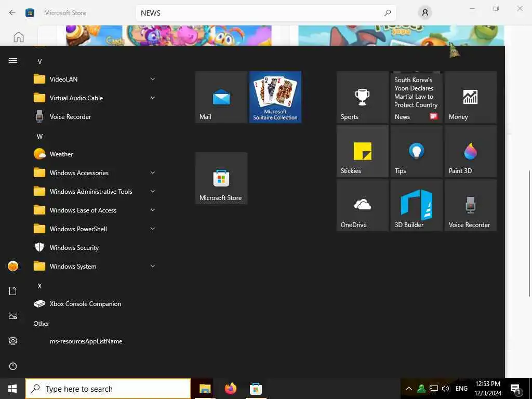Expand the Windows System folder
The width and height of the screenshot is (532, 399).
tap(95, 267)
